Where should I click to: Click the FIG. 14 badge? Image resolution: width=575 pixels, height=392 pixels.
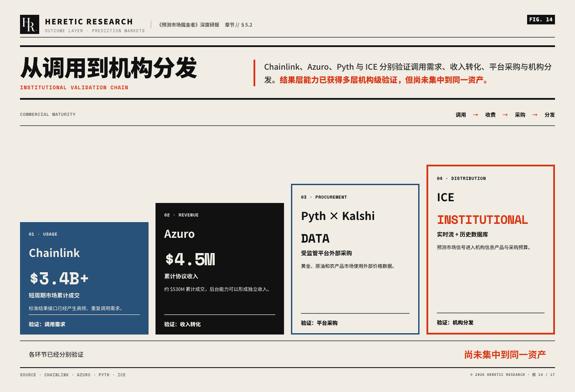[x=541, y=20]
